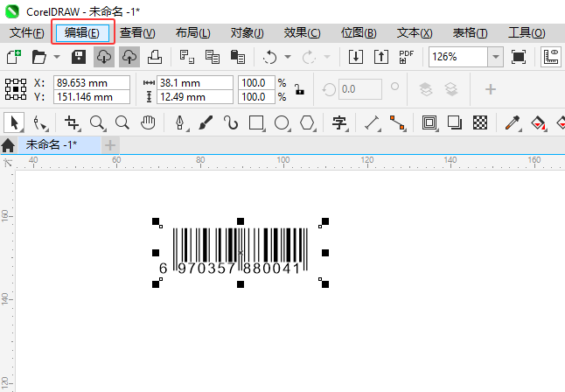Screen dimensions: 565x392
Task: Click the Open folder icon
Action: tap(38, 57)
